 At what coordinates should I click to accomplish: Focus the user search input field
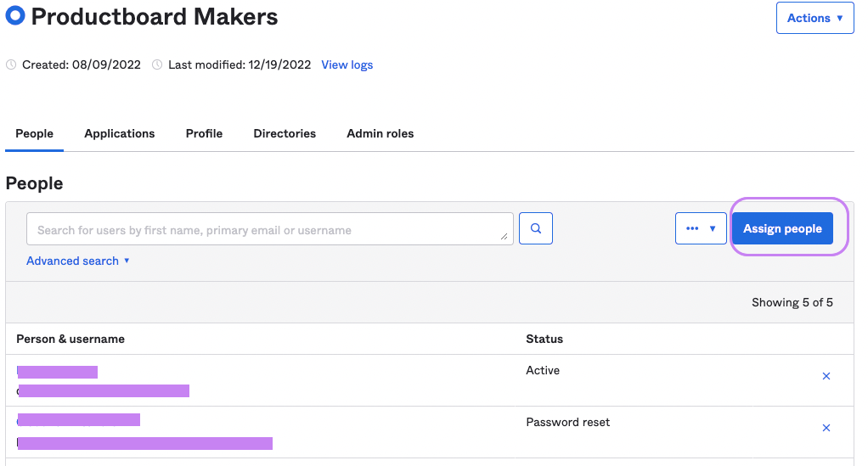click(269, 228)
